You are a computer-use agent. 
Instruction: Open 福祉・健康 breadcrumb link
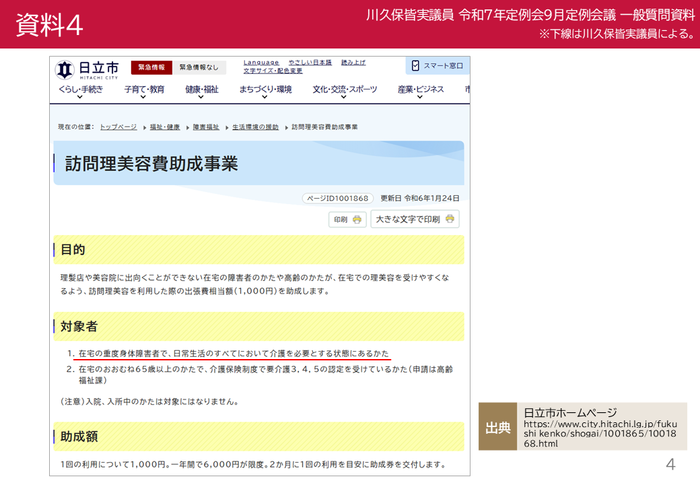(x=165, y=127)
